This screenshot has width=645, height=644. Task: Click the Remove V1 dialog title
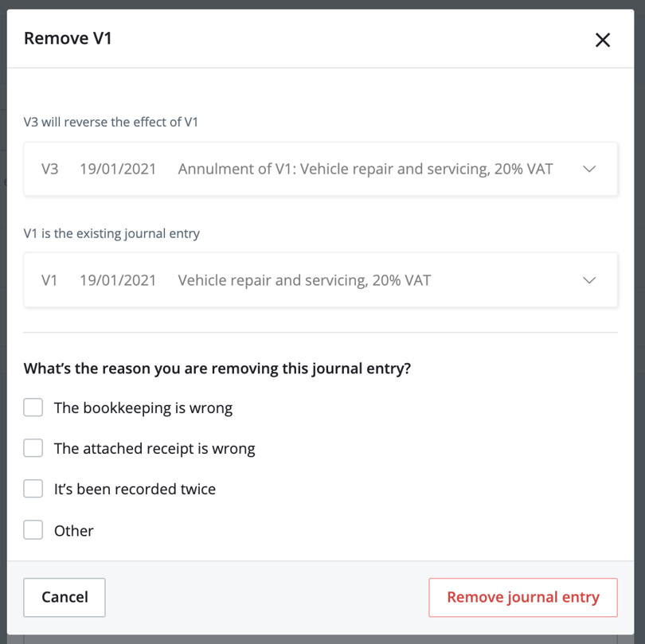[68, 37]
